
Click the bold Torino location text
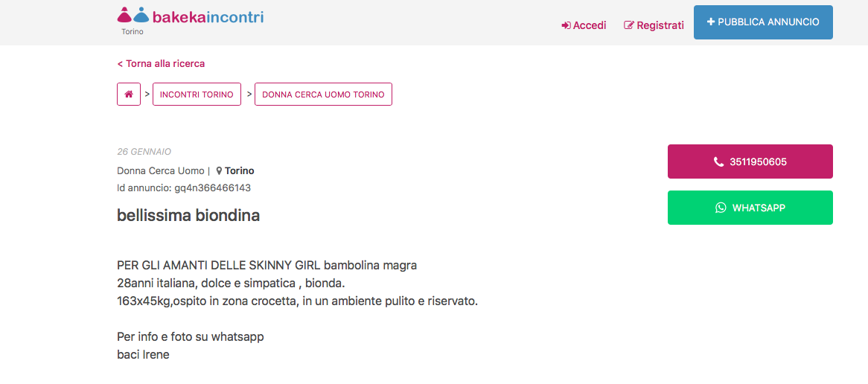[x=240, y=171]
